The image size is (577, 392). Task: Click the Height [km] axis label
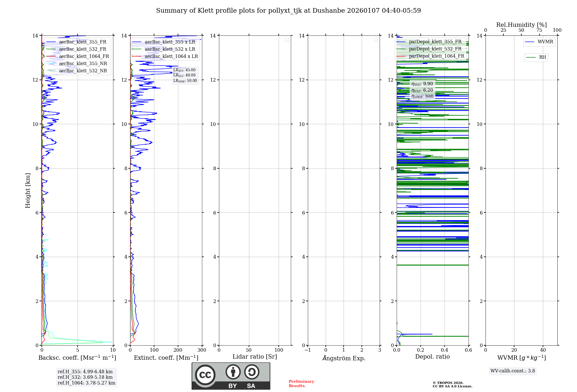coord(28,191)
